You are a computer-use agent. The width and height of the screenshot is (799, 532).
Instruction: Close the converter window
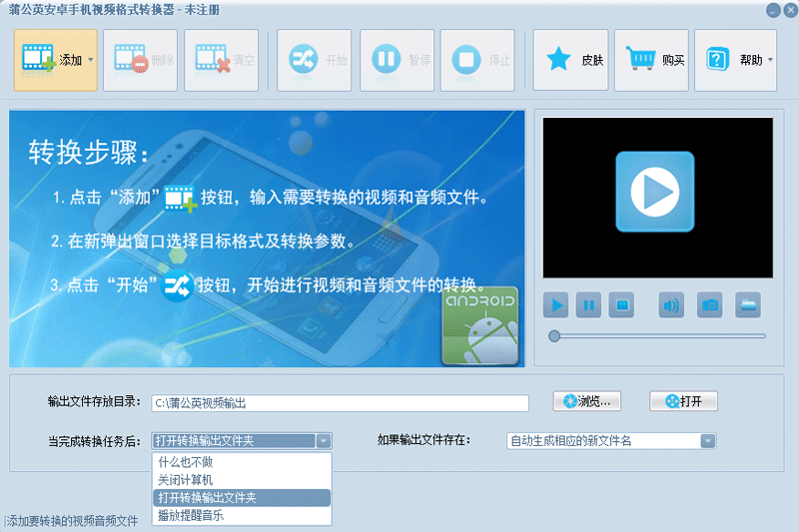pyautogui.click(x=791, y=10)
